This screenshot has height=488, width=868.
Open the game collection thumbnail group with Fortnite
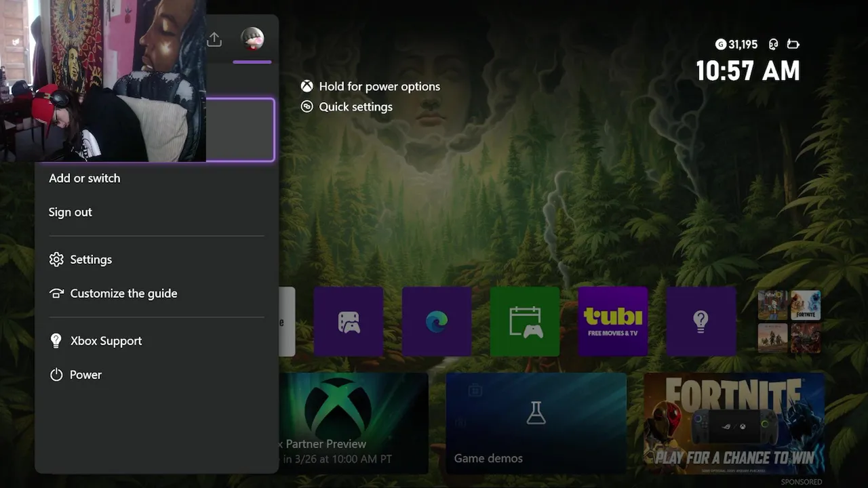click(789, 321)
